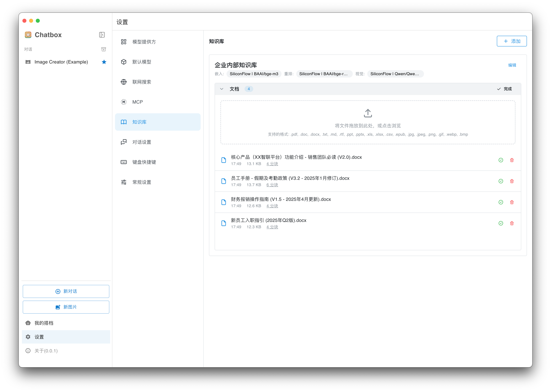Switch to the MCP settings tab
The height and width of the screenshot is (392, 551).
pos(137,102)
